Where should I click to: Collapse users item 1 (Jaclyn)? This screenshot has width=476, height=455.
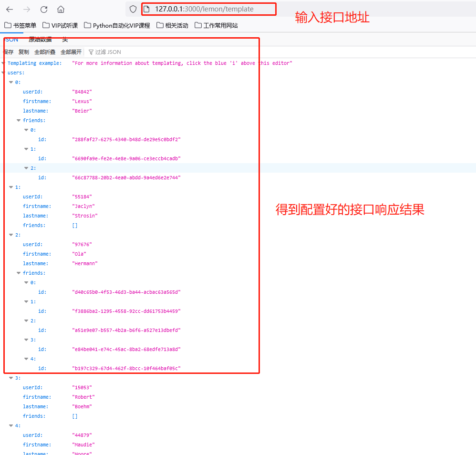pyautogui.click(x=11, y=187)
